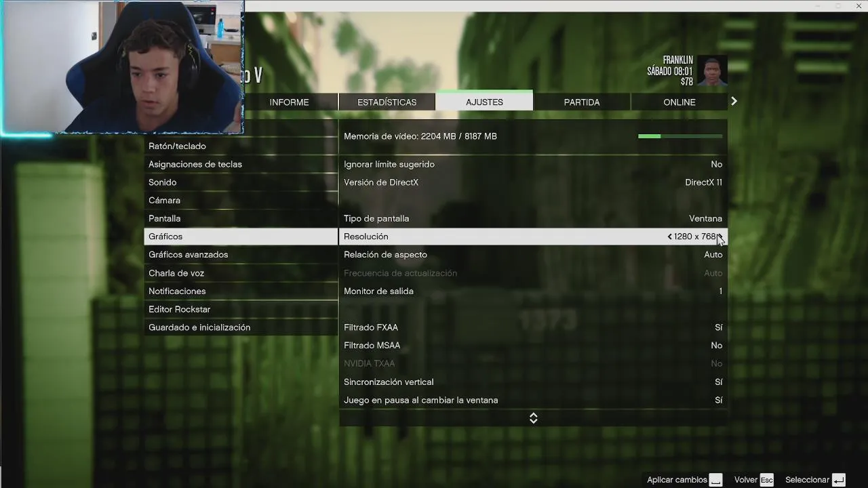The height and width of the screenshot is (488, 868).
Task: Click the greyed Frecuencia de actualización row
Action: pos(533,272)
